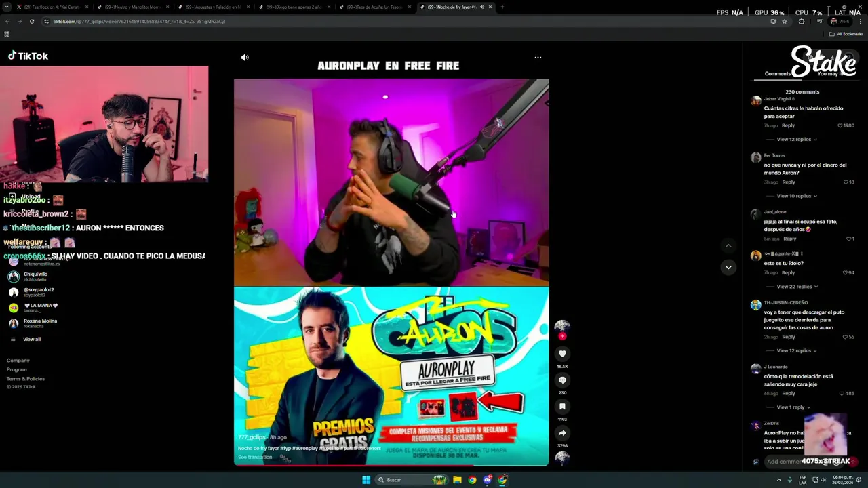
Task: Open Chrome three-dot menu
Action: pos(860,21)
